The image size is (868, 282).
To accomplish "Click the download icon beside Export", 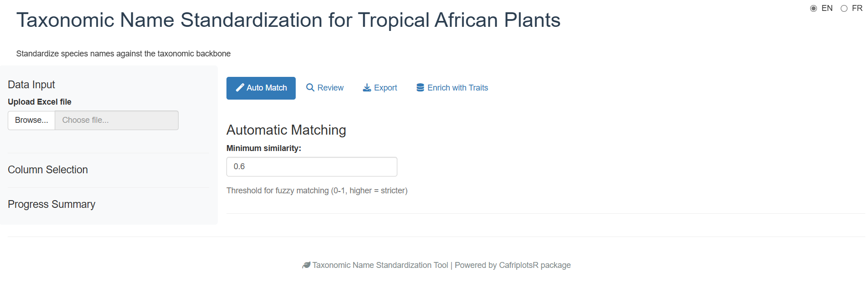I will click(367, 88).
